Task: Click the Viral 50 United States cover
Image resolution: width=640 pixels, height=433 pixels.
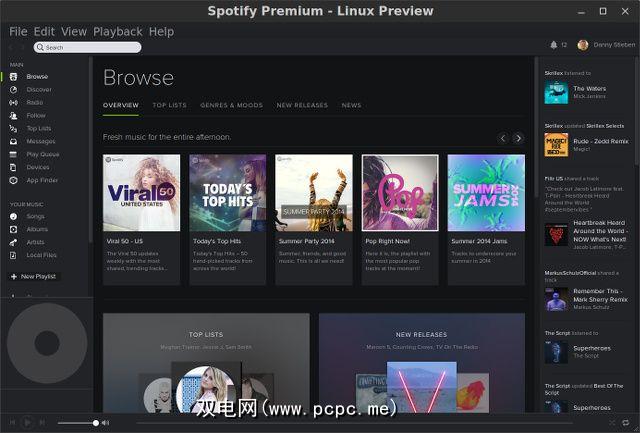Action: tap(142, 193)
